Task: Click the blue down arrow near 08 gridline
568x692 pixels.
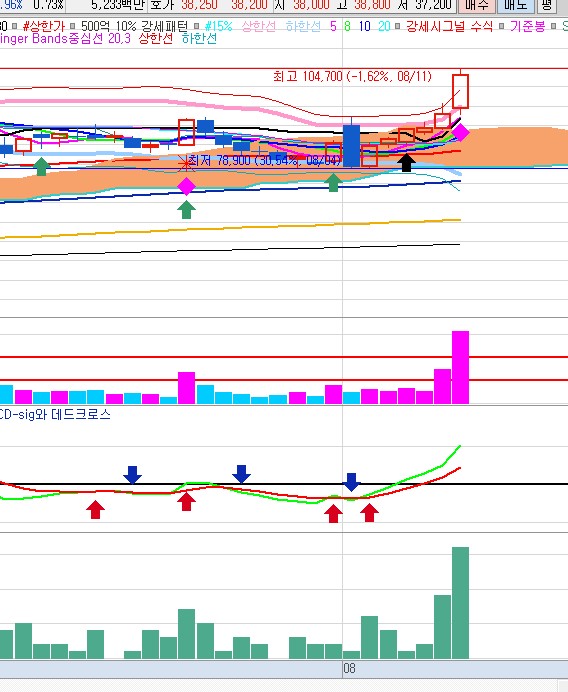Action: (351, 482)
